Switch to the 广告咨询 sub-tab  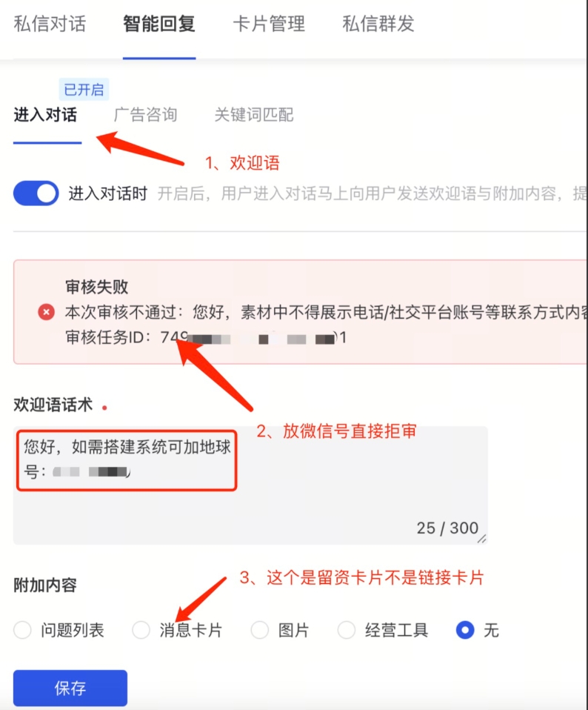point(145,115)
